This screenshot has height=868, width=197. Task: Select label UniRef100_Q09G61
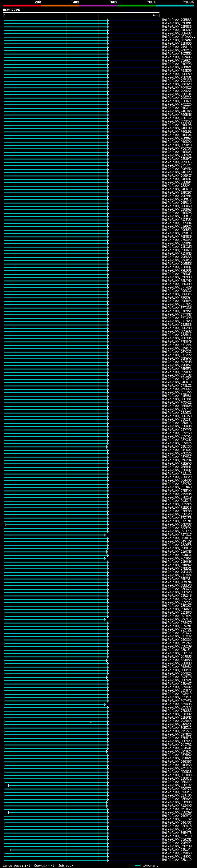tap(177, 91)
